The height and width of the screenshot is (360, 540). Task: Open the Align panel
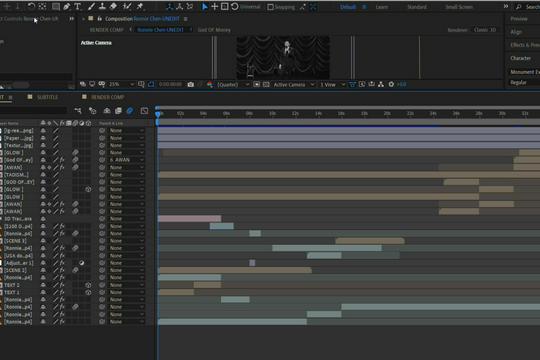[x=516, y=32]
